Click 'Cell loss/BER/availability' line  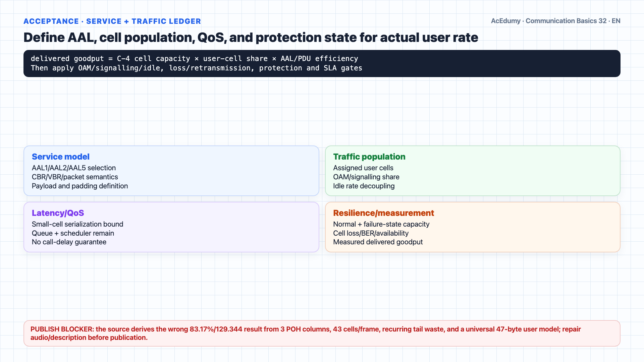tap(371, 233)
